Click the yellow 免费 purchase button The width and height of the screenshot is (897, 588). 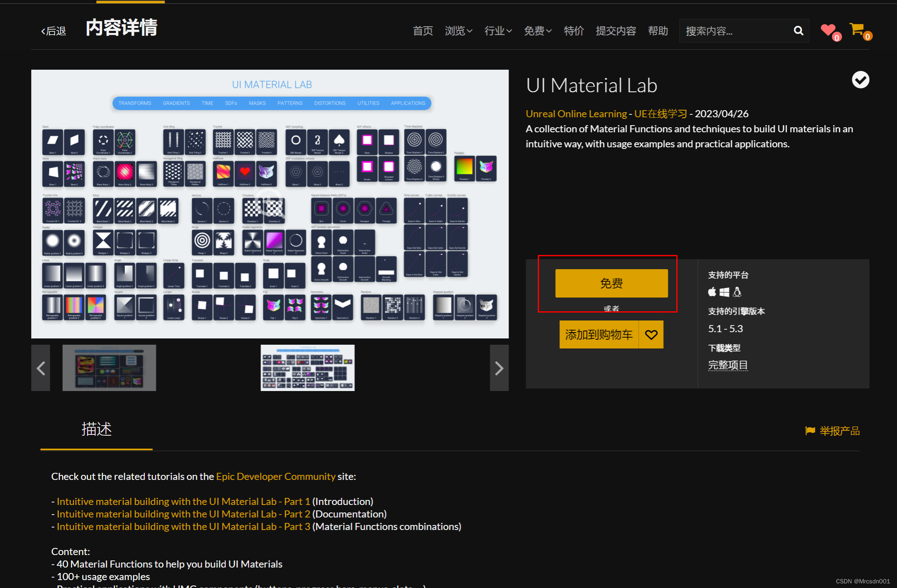pyautogui.click(x=611, y=283)
